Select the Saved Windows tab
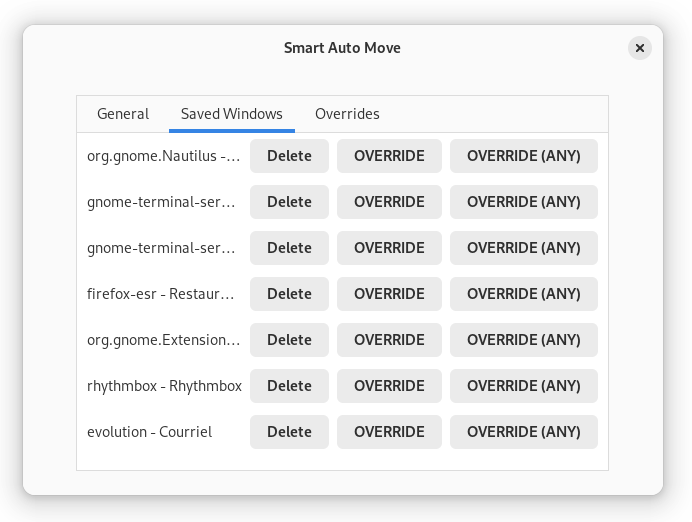This screenshot has width=692, height=522. coord(232,114)
